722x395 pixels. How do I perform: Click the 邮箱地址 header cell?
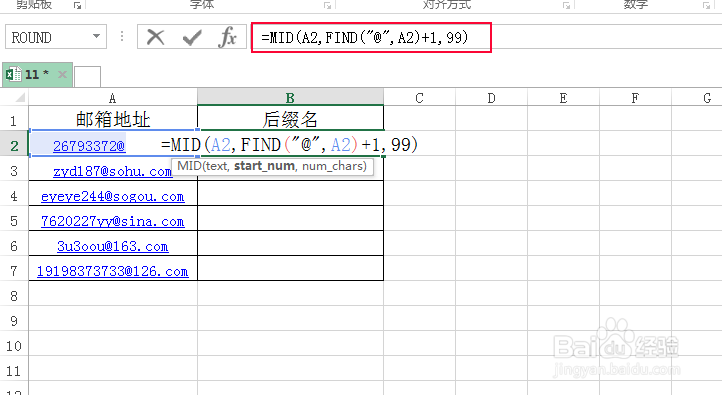113,119
